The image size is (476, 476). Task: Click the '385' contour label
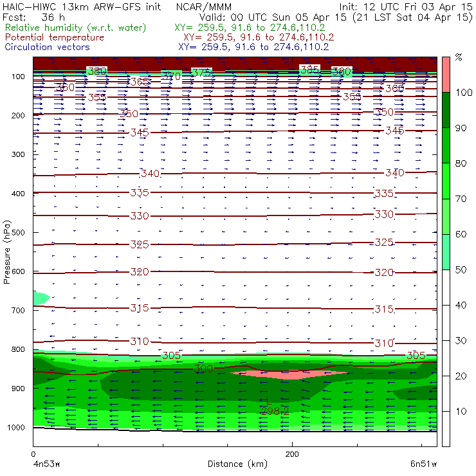309,70
